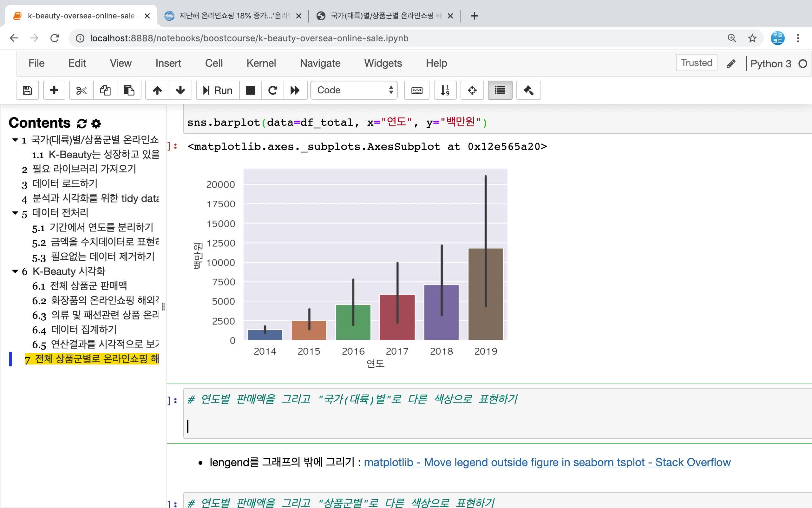
Task: Go to section 4 tidy data
Action: point(90,198)
